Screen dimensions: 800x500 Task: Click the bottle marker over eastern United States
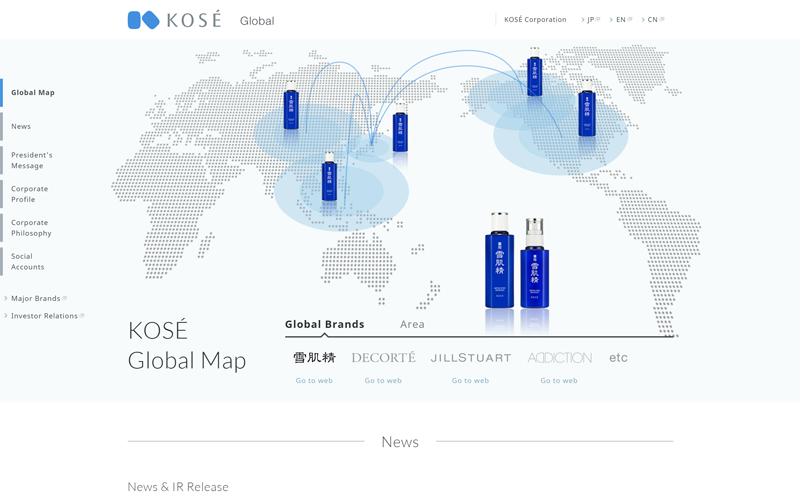point(587,108)
